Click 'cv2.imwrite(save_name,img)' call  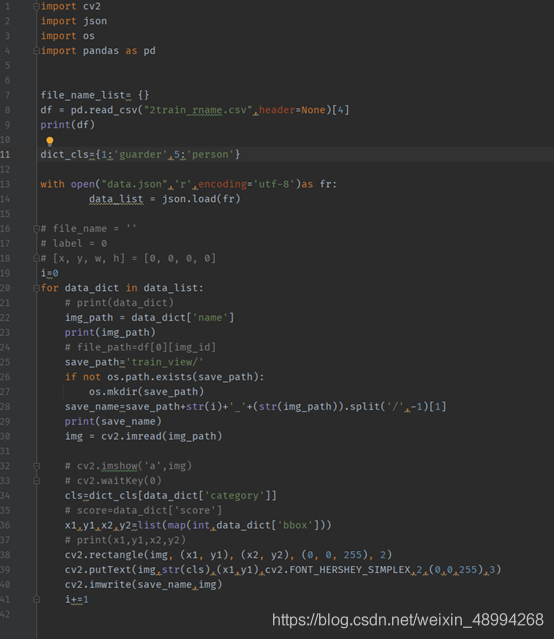coord(143,584)
